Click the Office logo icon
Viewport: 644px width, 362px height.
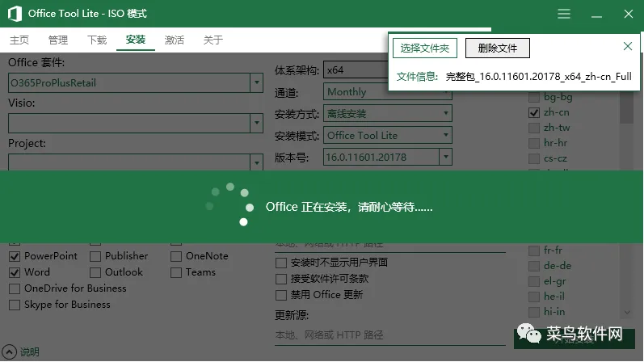pos(15,14)
